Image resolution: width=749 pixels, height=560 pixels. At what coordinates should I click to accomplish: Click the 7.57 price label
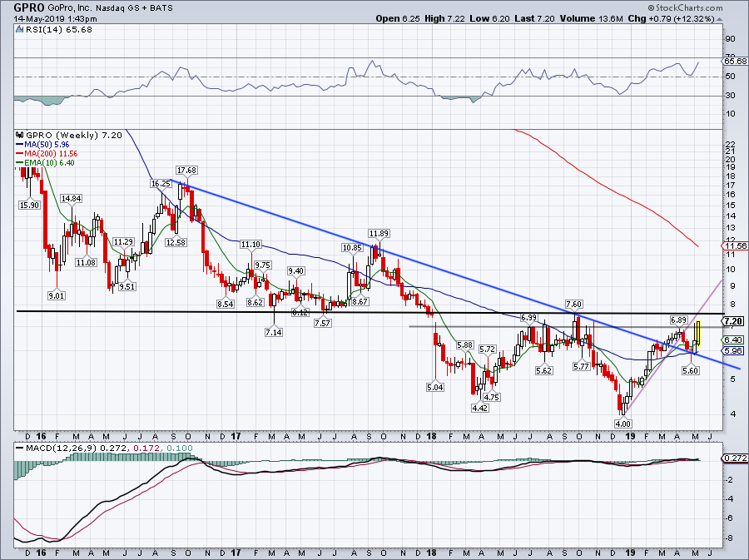click(322, 323)
